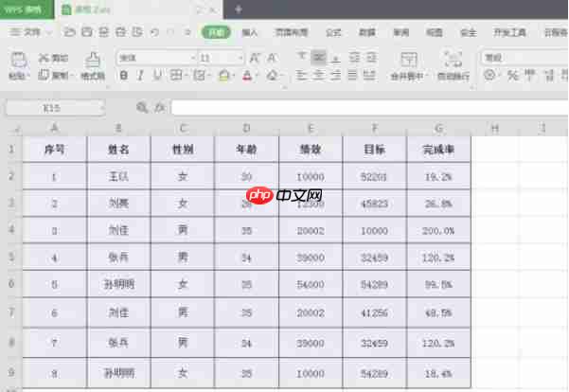Expand the customize quick-access toolbar arrow
The height and width of the screenshot is (392, 569).
coord(187,32)
